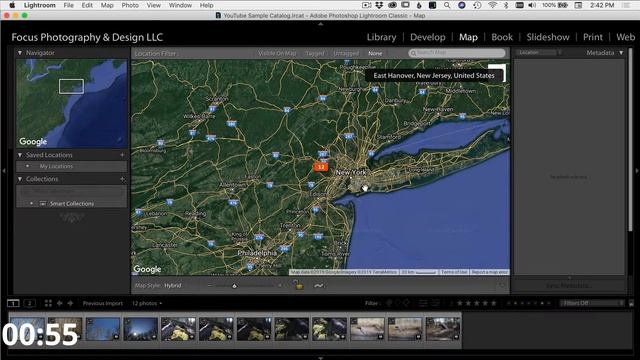Switch to the Print module

[x=593, y=37]
